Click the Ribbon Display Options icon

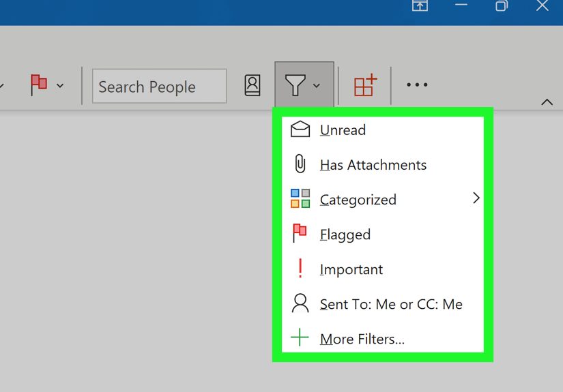420,5
